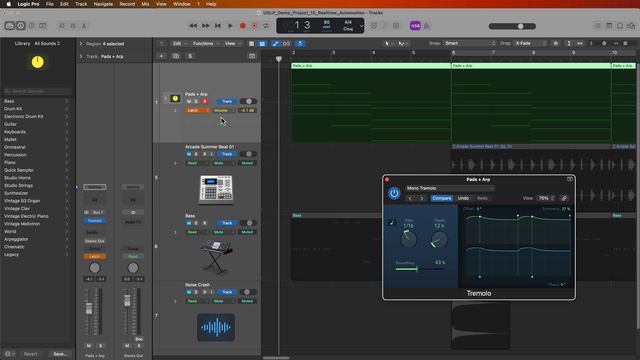Expand the Region inspector disclosure triangle
This screenshot has width=640, height=360.
tap(81, 44)
